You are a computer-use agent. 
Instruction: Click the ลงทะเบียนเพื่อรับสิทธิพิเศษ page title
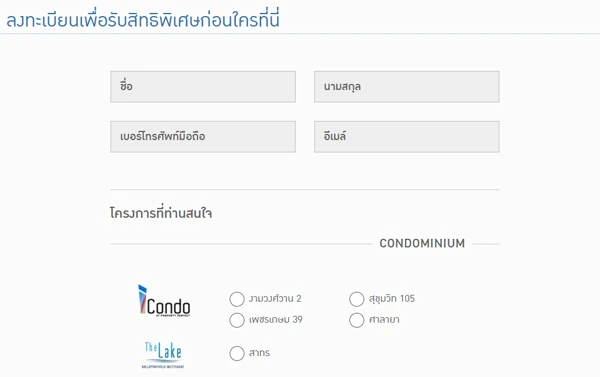[x=143, y=20]
